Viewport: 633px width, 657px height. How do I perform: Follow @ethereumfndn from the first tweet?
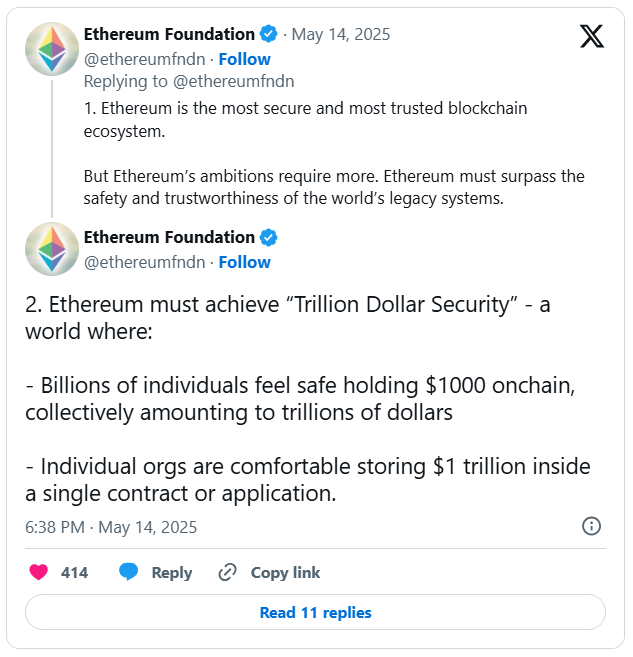pos(245,59)
